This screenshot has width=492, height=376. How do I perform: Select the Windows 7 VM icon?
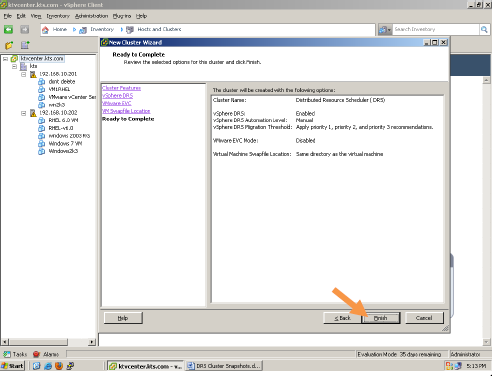tap(41, 144)
